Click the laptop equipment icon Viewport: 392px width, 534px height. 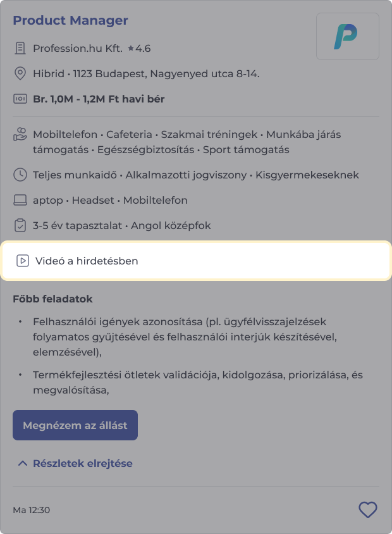[x=20, y=201]
